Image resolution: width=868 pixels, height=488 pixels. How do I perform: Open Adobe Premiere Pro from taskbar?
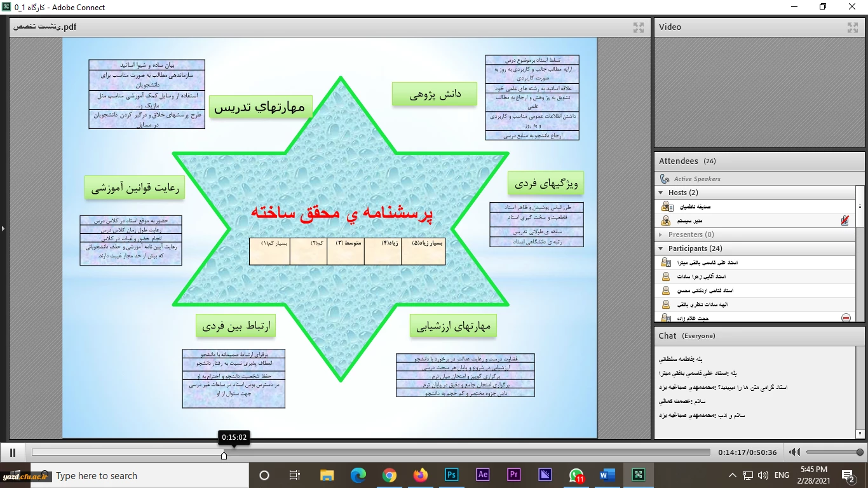pos(514,475)
